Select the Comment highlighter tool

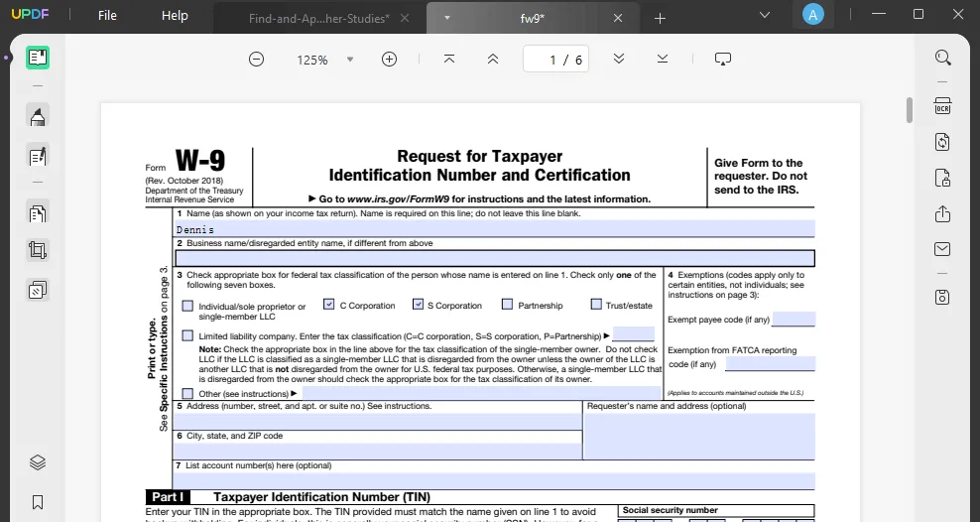[x=38, y=117]
